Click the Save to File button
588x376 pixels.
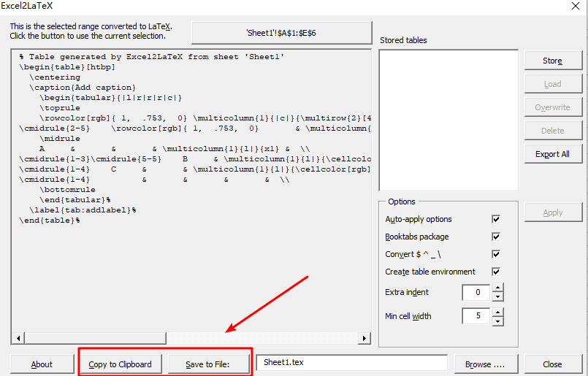coord(208,364)
